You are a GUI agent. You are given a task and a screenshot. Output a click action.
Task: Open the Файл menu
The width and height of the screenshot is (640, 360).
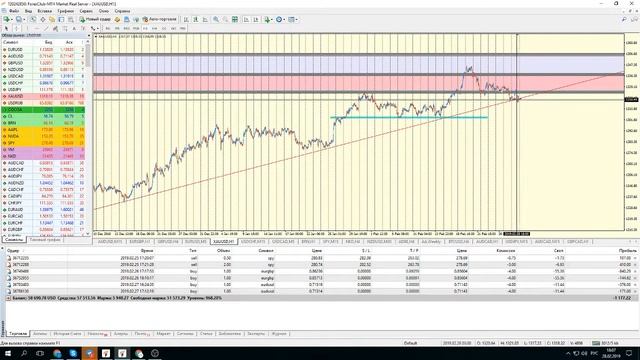[14, 11]
